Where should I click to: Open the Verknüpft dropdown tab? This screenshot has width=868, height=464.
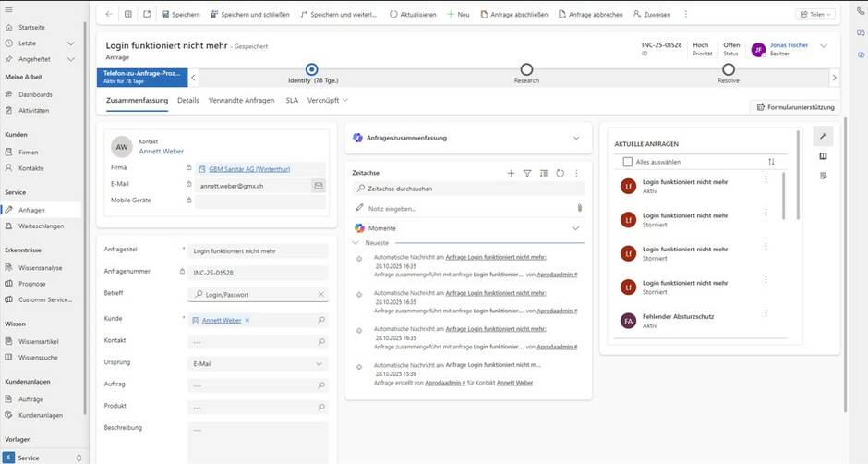click(x=328, y=101)
